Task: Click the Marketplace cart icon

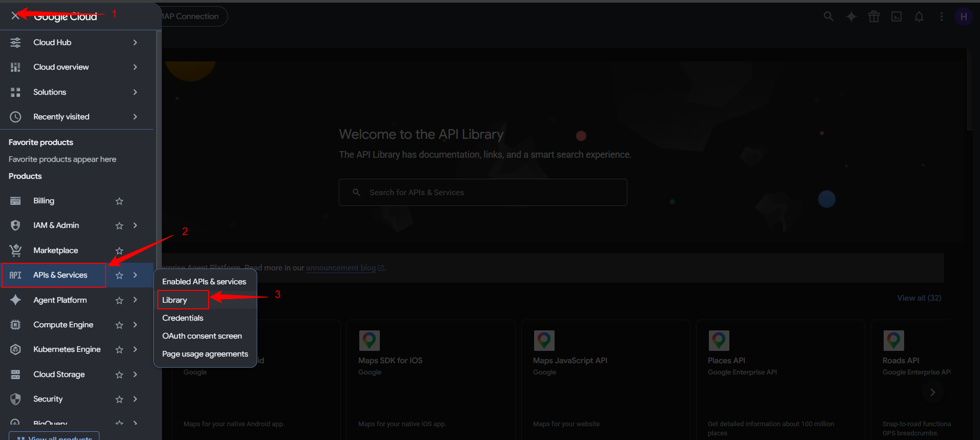Action: click(x=15, y=250)
